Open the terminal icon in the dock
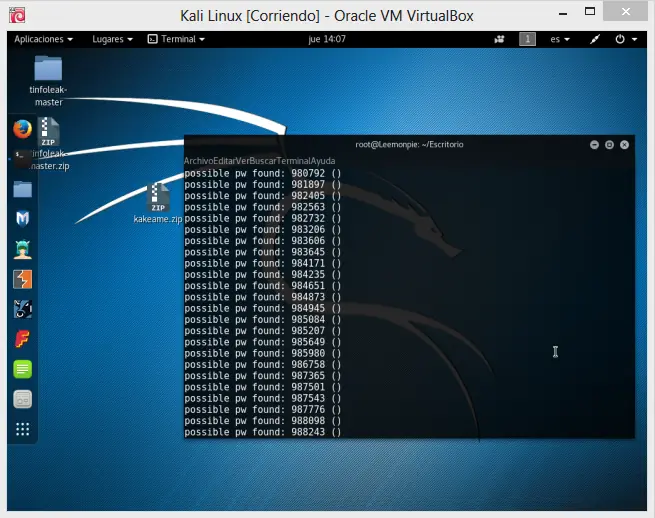Screen dimensions: 655x518 (22, 159)
